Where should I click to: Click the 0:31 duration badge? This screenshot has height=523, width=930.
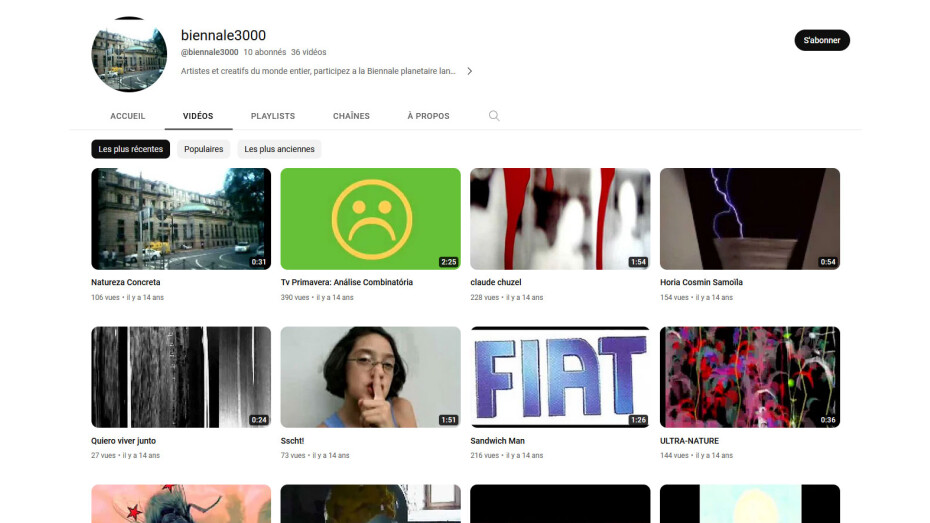pos(259,262)
